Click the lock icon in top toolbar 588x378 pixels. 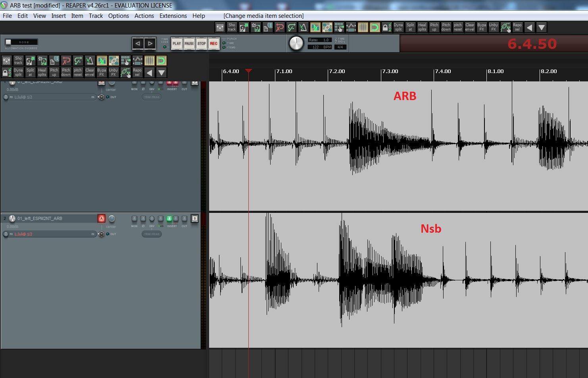[x=386, y=27]
